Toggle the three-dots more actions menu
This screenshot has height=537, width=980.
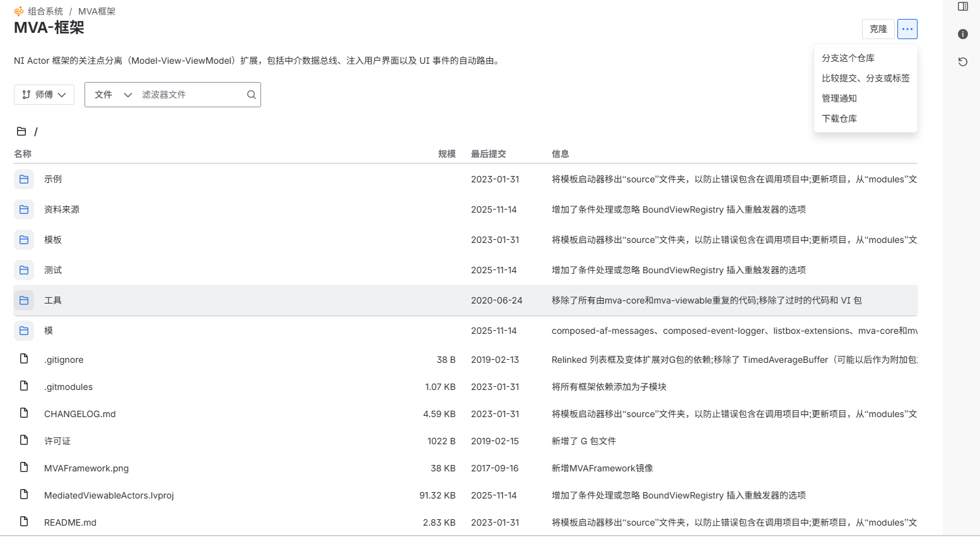907,29
